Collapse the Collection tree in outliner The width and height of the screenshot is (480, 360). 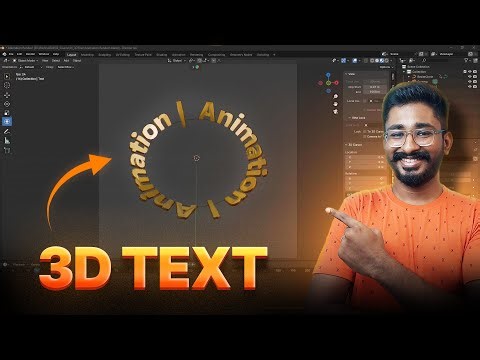click(x=404, y=72)
